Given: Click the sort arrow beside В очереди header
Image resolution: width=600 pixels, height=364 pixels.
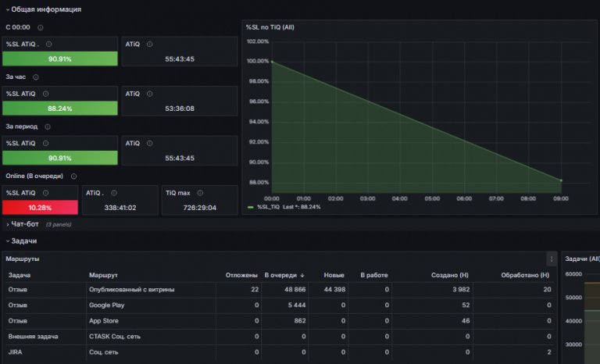Looking at the screenshot, I should click(x=302, y=275).
